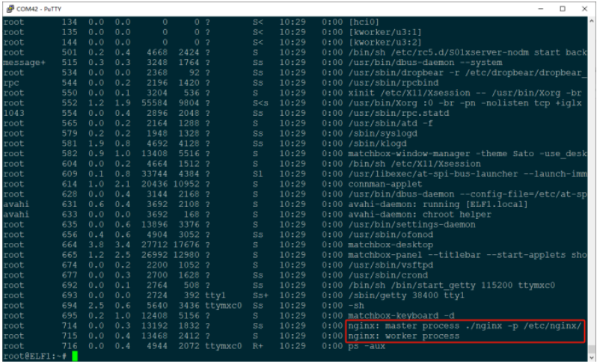Click "/bin/start_getty 115200 ttymxc0" command

point(452,286)
